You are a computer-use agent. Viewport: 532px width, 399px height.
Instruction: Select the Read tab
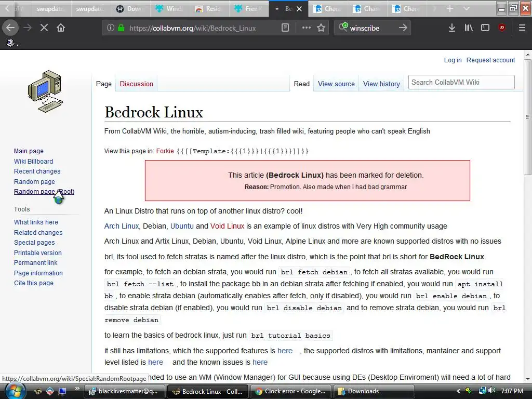point(302,84)
